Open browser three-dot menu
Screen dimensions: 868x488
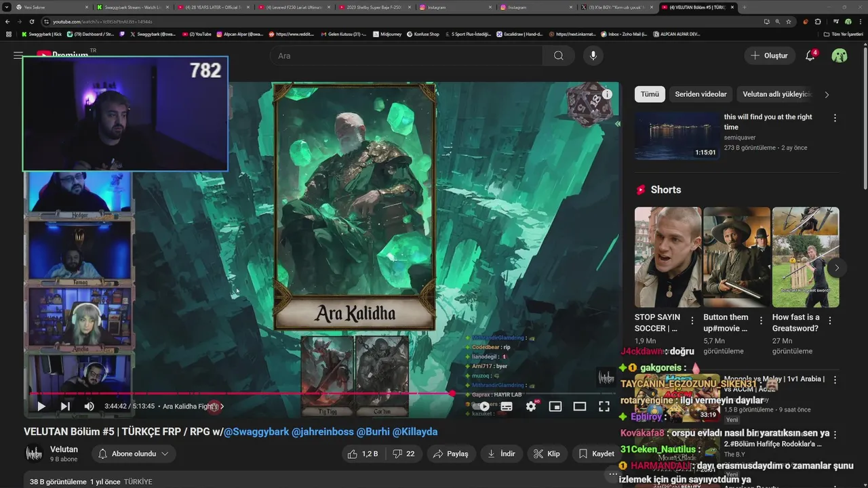click(859, 22)
